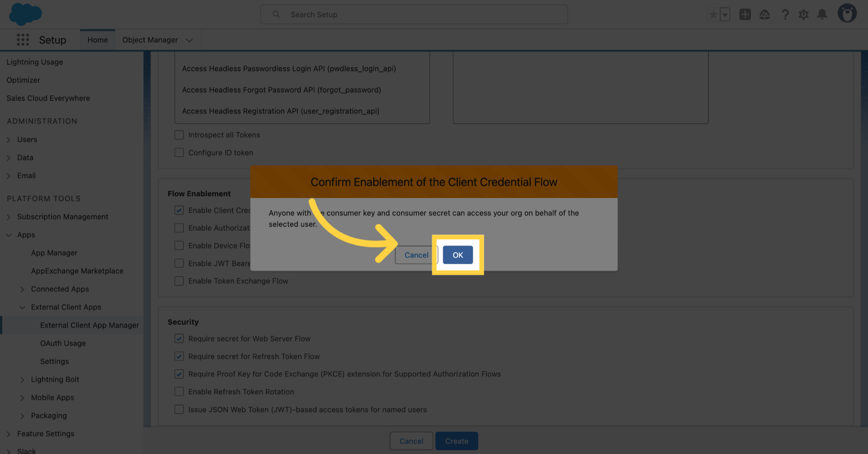Select External Client App Manager item
Viewport: 868px width, 454px height.
point(90,325)
